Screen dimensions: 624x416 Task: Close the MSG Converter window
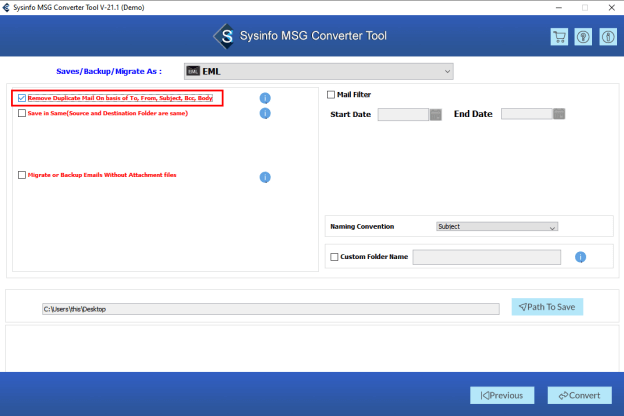[612, 8]
